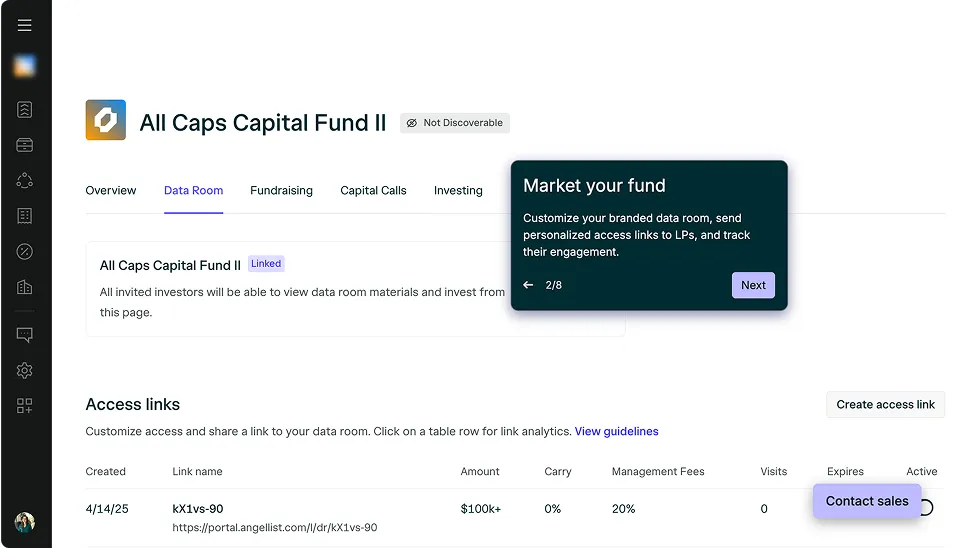The width and height of the screenshot is (965, 549).
Task: Open the chat messages icon in the sidebar
Action: tap(25, 335)
